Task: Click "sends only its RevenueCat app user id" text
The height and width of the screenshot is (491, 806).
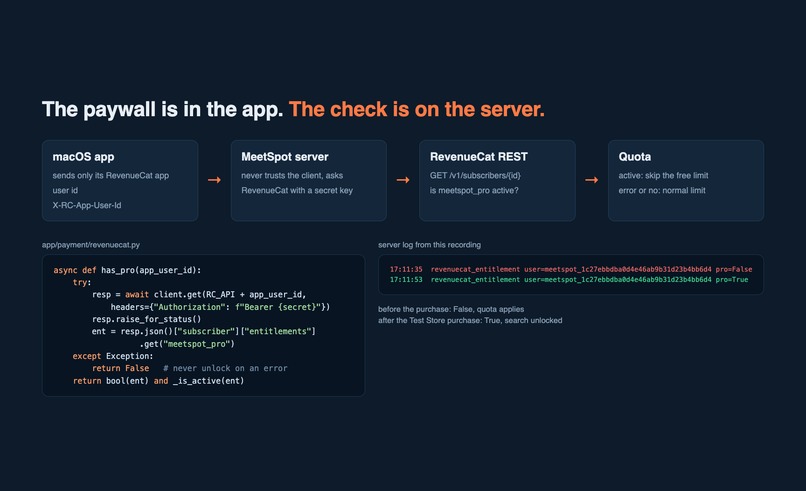Action: pos(111,183)
